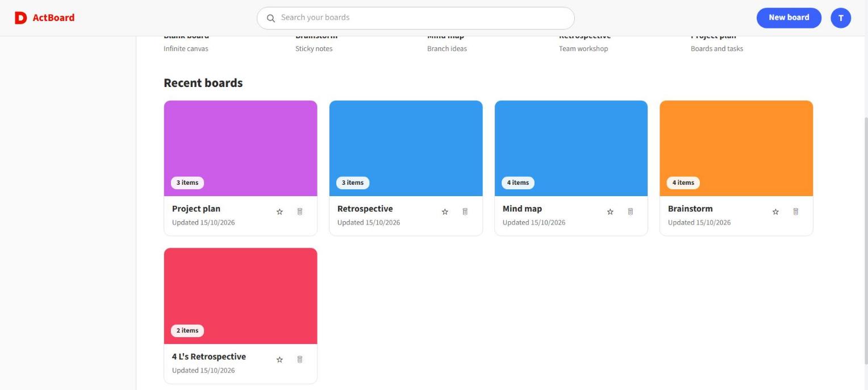
Task: Open the blue Mind map thumbnail
Action: pos(571,148)
